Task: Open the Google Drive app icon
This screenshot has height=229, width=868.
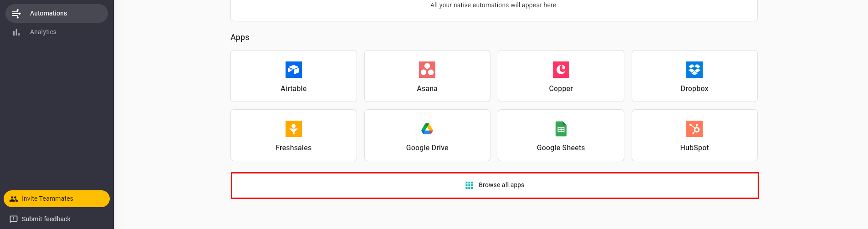Action: click(x=427, y=129)
